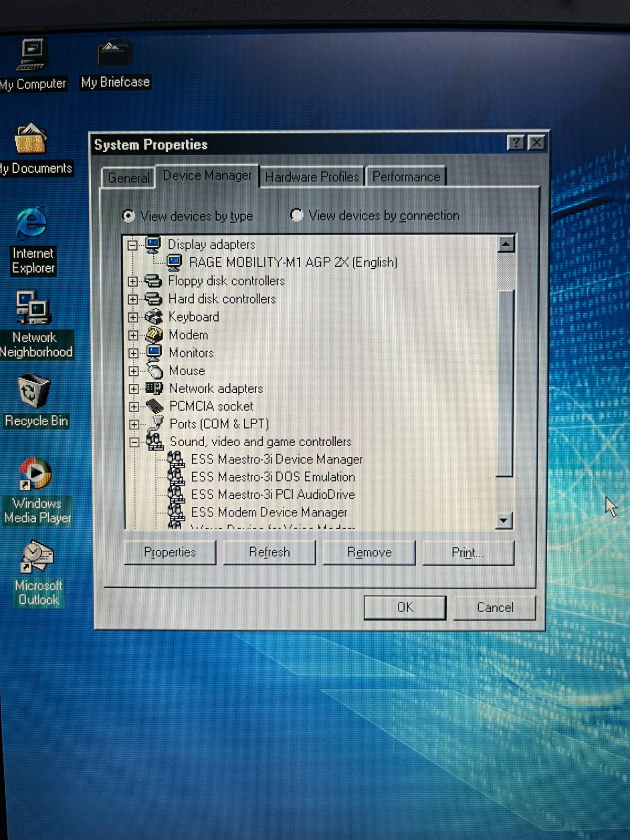Image resolution: width=630 pixels, height=840 pixels.
Task: Select ESS Maestro-3i Device Manager icon
Action: tap(176, 459)
